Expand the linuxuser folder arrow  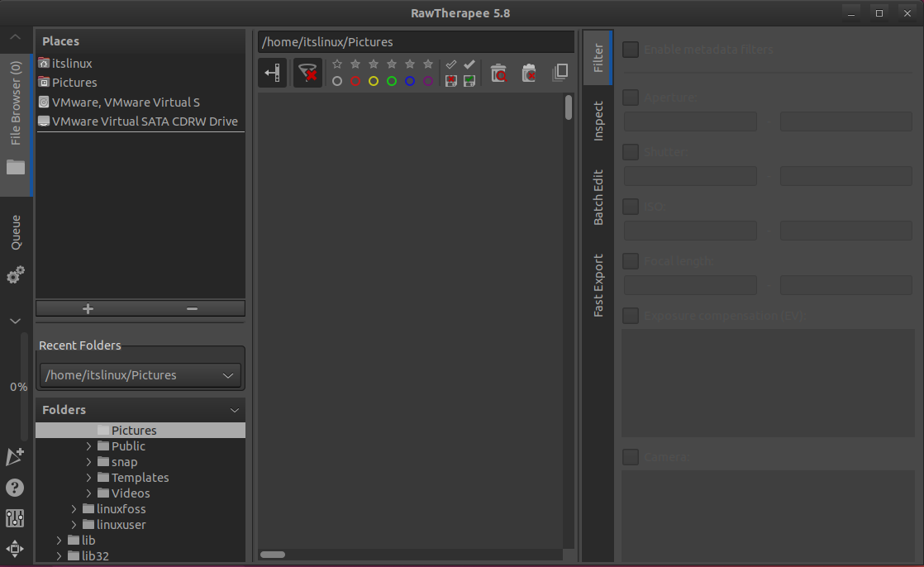coord(74,525)
